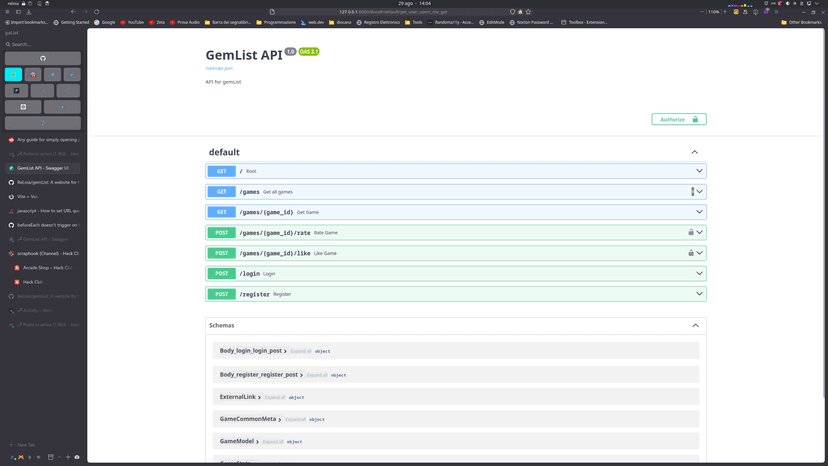Image resolution: width=828 pixels, height=466 pixels.
Task: Expand the ExternalLink schema
Action: click(x=238, y=397)
